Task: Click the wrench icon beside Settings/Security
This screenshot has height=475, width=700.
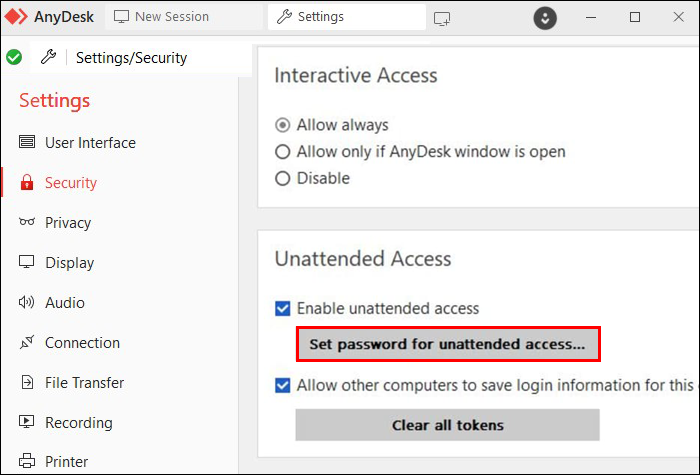Action: point(48,57)
